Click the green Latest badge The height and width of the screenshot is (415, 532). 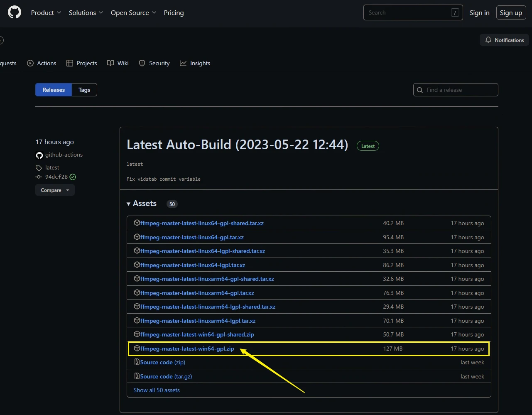coord(368,146)
